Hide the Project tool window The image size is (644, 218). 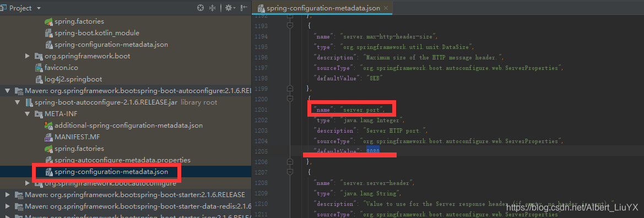(x=244, y=8)
